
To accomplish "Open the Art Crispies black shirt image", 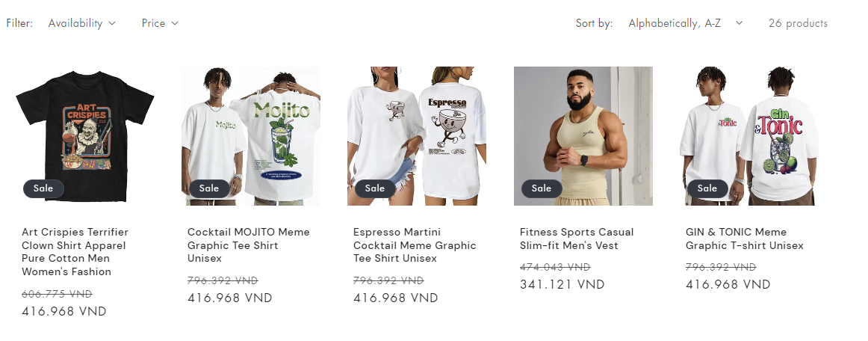I will [x=84, y=136].
